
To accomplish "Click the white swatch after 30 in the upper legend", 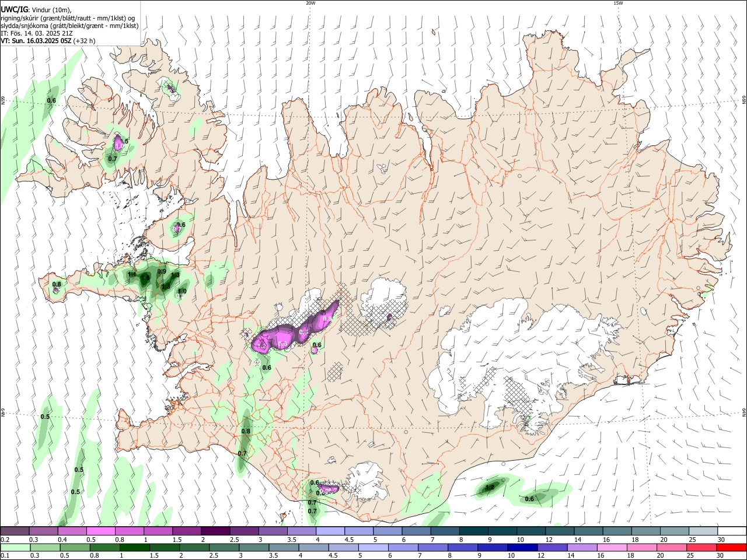I will [732, 531].
